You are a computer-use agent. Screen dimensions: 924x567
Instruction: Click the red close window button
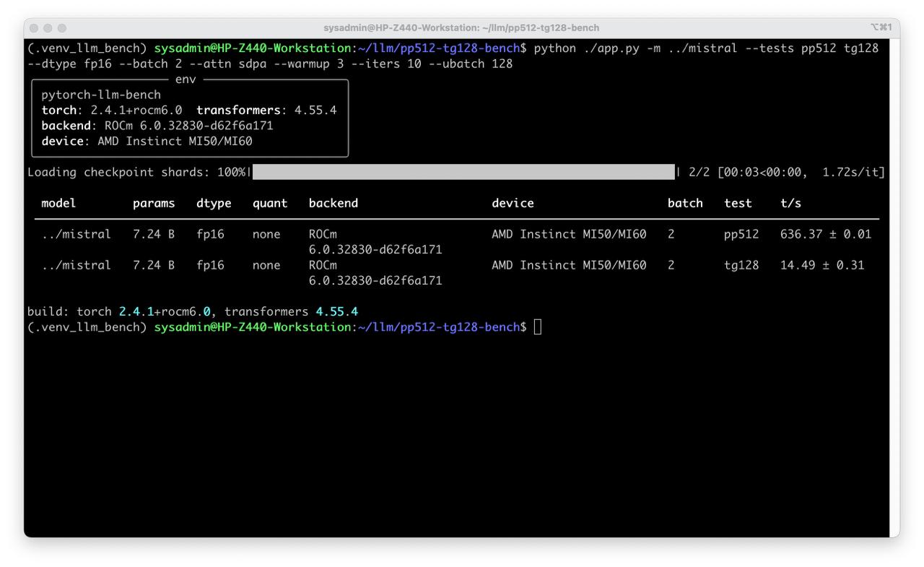[35, 27]
